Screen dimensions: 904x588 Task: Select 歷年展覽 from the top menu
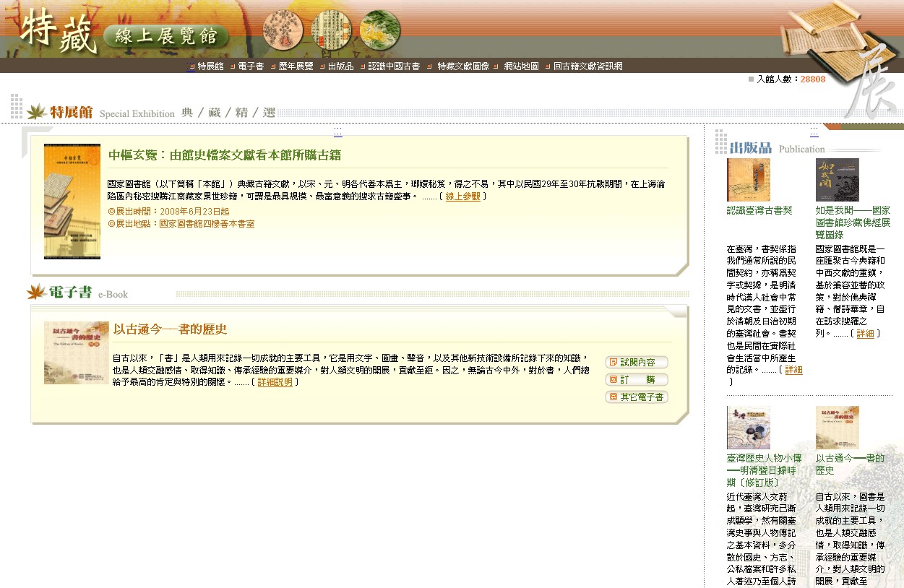[296, 66]
